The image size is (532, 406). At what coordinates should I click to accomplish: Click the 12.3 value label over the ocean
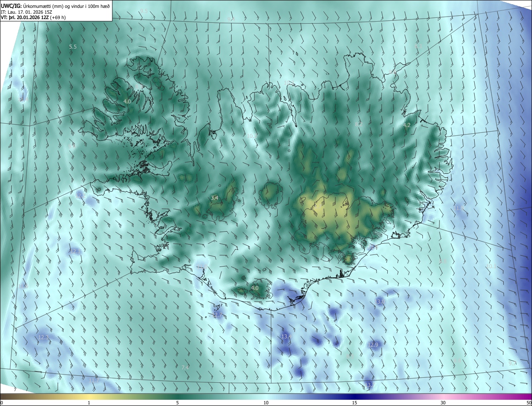[43, 338]
